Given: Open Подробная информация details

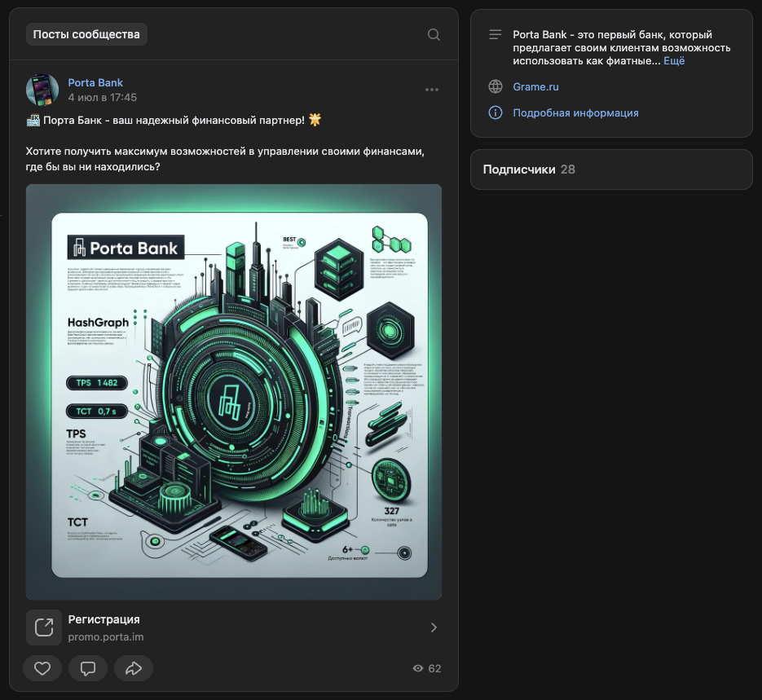Looking at the screenshot, I should point(575,113).
